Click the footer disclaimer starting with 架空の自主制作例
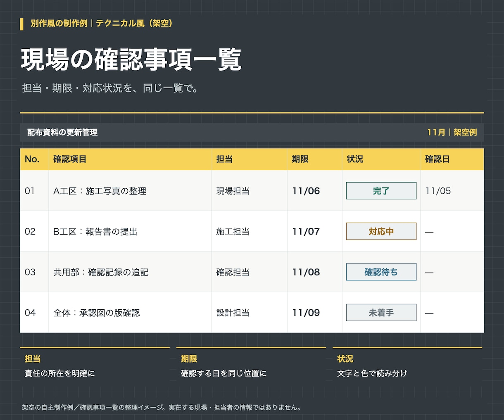Viewport: 504px width, 420px height. tap(162, 408)
